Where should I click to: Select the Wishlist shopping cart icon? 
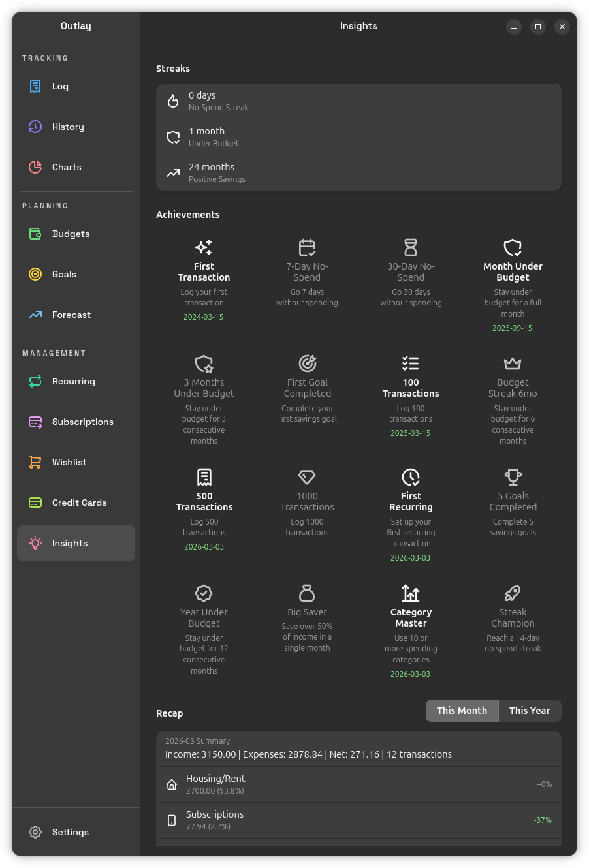[35, 462]
